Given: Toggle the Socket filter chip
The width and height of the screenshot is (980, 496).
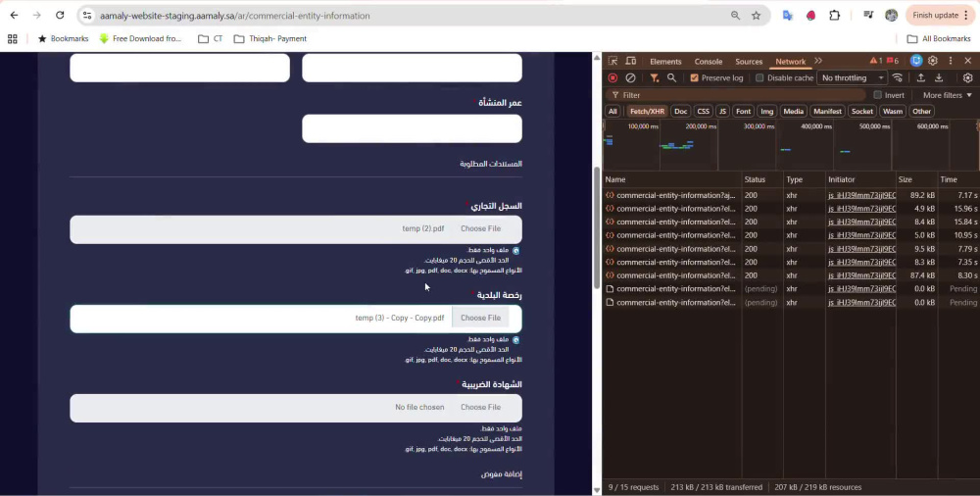Looking at the screenshot, I should click(x=861, y=112).
